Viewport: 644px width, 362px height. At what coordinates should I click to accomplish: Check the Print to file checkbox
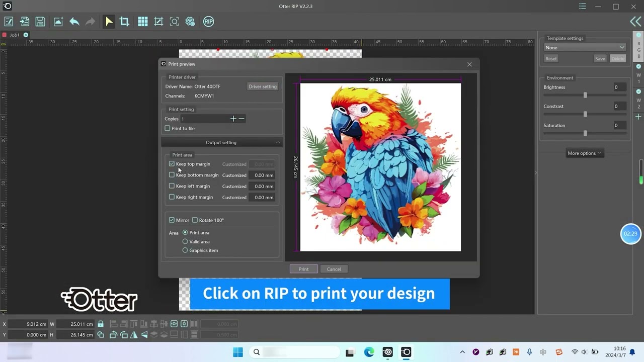(x=168, y=128)
